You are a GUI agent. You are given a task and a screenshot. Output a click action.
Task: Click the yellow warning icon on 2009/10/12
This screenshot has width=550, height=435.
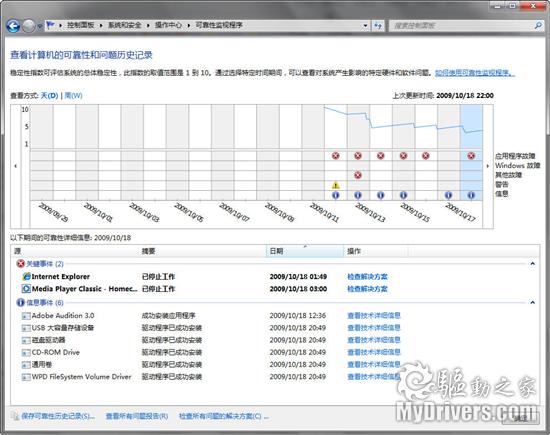pos(336,185)
